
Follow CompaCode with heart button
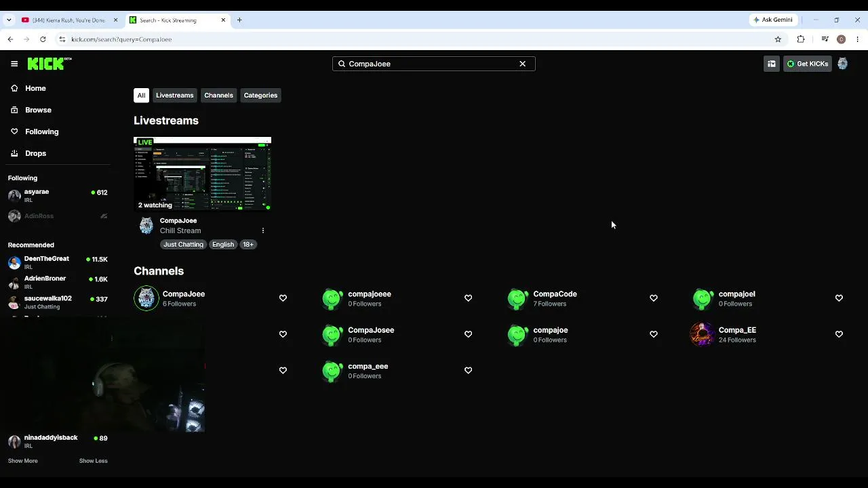tap(654, 298)
